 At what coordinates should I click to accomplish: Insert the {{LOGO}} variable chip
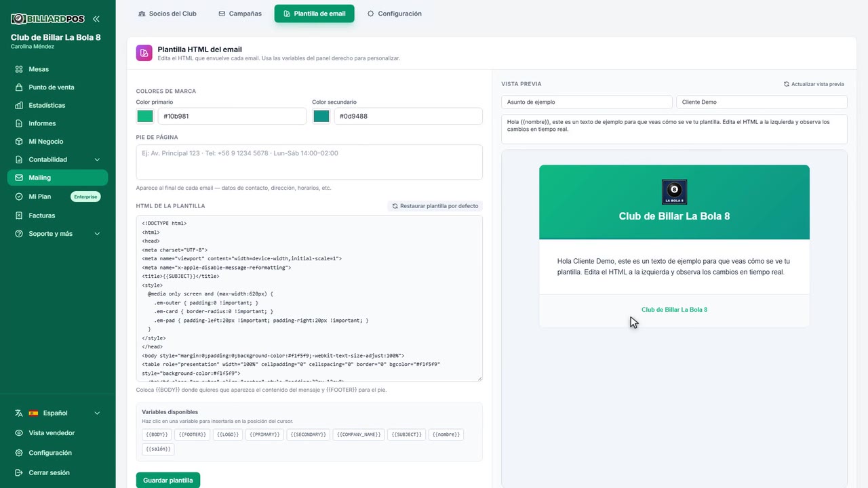pyautogui.click(x=228, y=434)
